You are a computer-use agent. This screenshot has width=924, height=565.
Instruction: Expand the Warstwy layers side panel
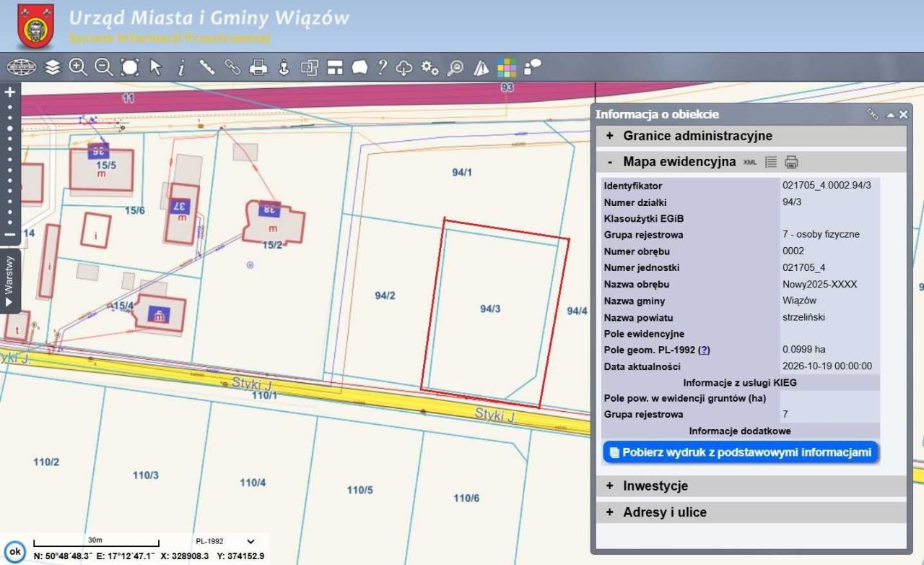9,280
